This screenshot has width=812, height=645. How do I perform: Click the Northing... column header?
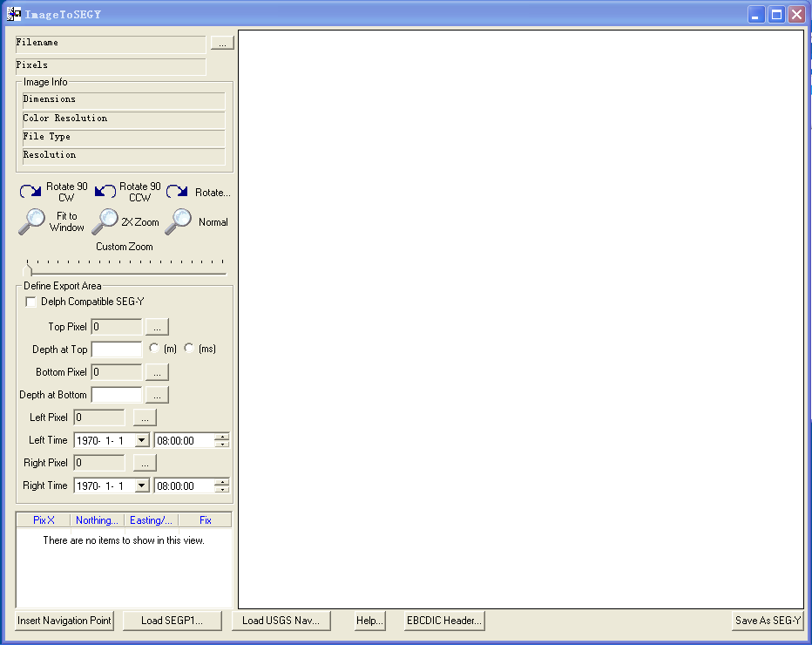click(x=98, y=520)
